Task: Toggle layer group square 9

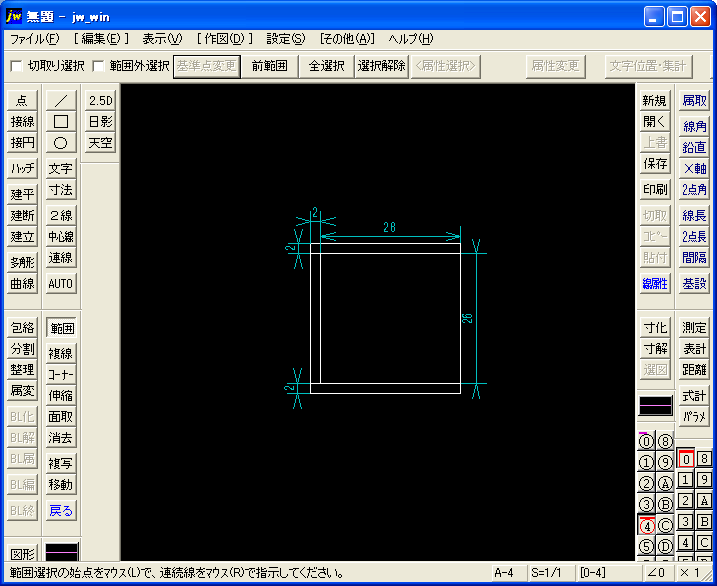Action: coord(704,480)
